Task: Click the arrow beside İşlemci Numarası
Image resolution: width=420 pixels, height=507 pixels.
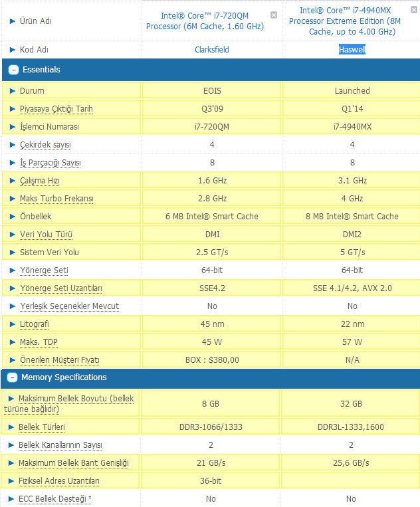Action: click(12, 127)
